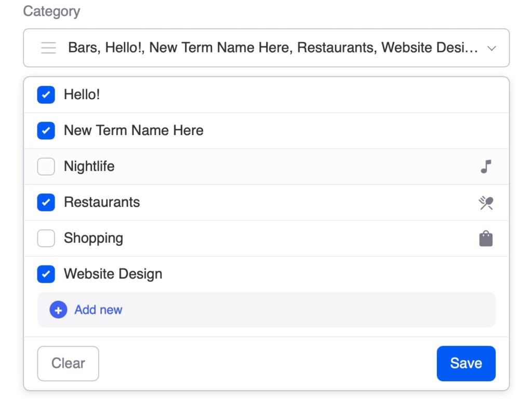Image resolution: width=532 pixels, height=411 pixels.
Task: Select the Nightlife list item label
Action: [x=89, y=167]
